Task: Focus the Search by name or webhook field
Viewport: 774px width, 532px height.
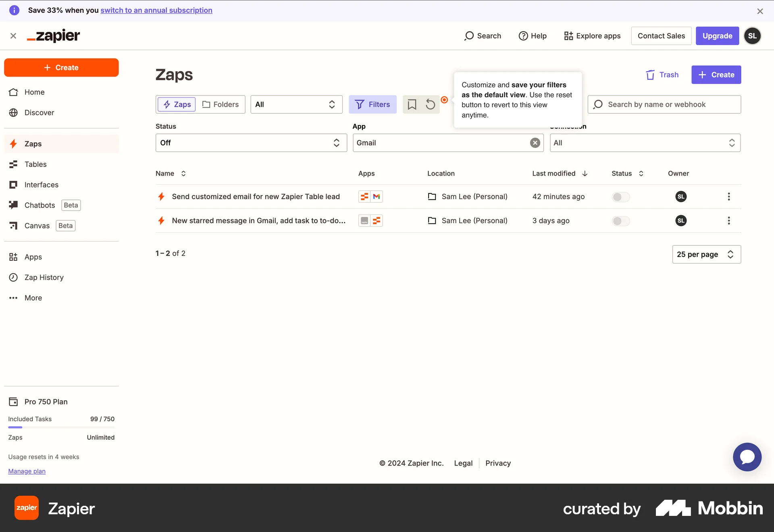Action: tap(664, 104)
